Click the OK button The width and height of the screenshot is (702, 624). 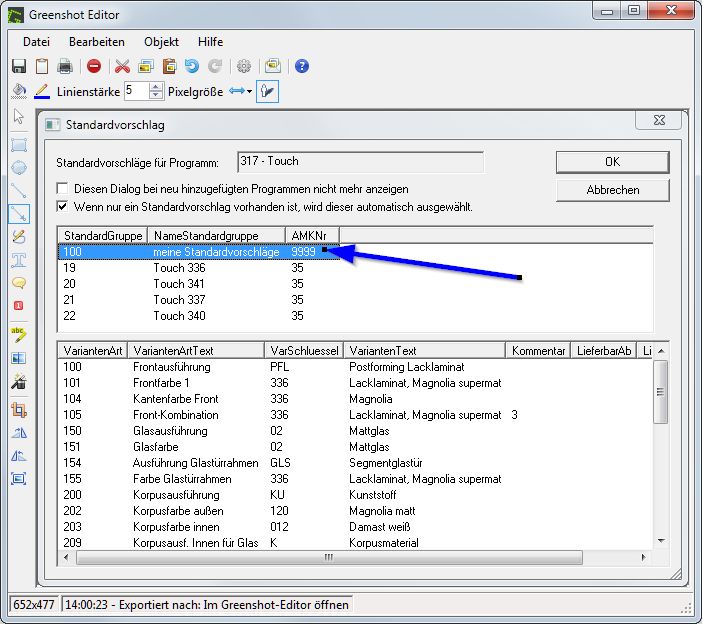tap(612, 162)
